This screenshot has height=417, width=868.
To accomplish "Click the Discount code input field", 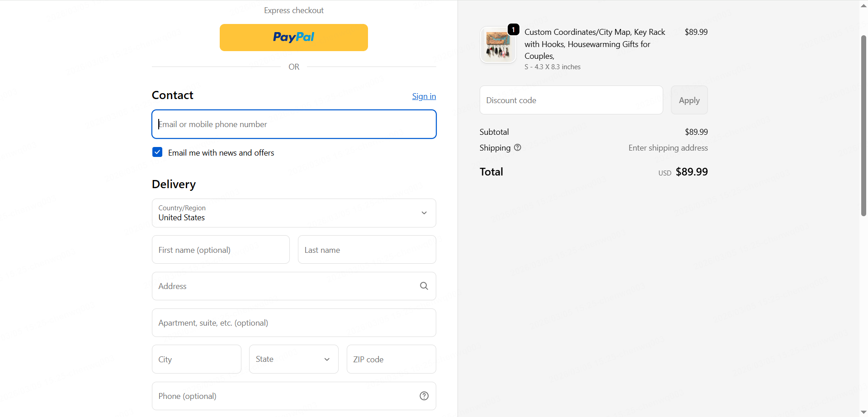I will 571,100.
